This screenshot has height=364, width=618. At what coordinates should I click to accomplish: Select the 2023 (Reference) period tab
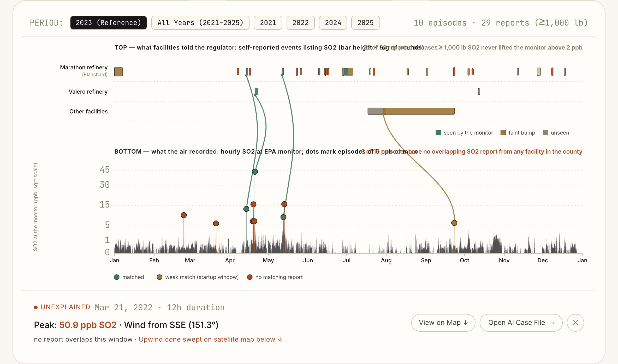point(108,23)
